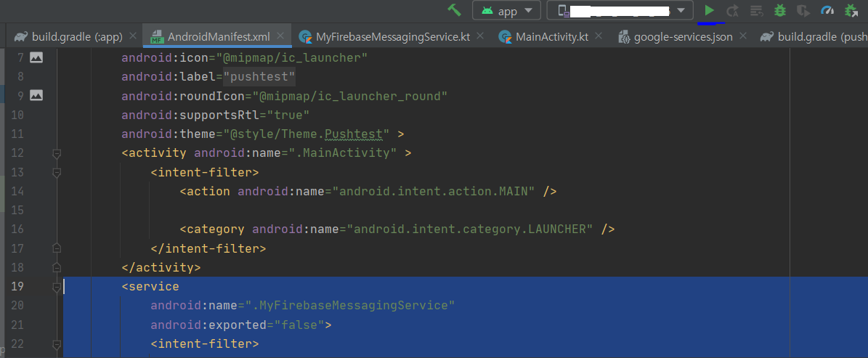Run the app with the green play icon

pos(709,10)
